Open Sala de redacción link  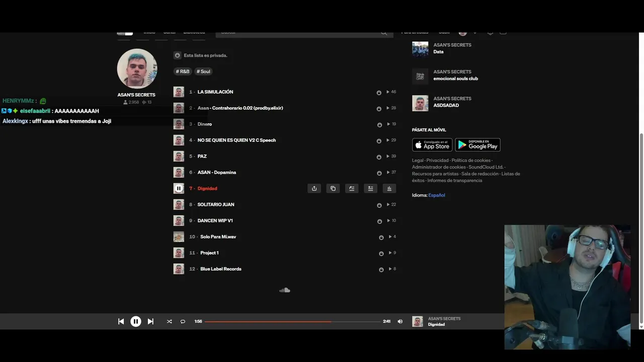point(479,174)
